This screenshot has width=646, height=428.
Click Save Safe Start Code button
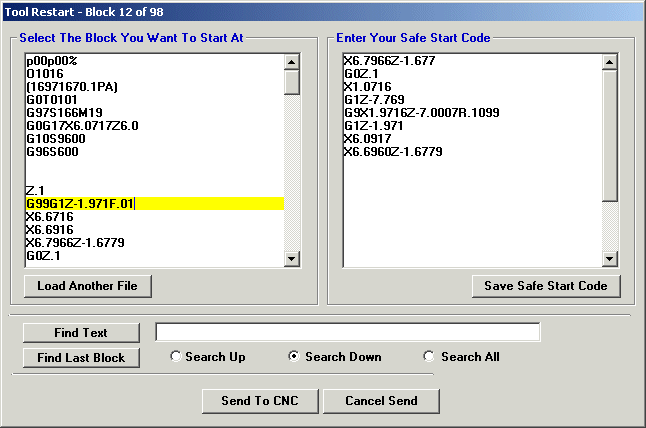[546, 286]
